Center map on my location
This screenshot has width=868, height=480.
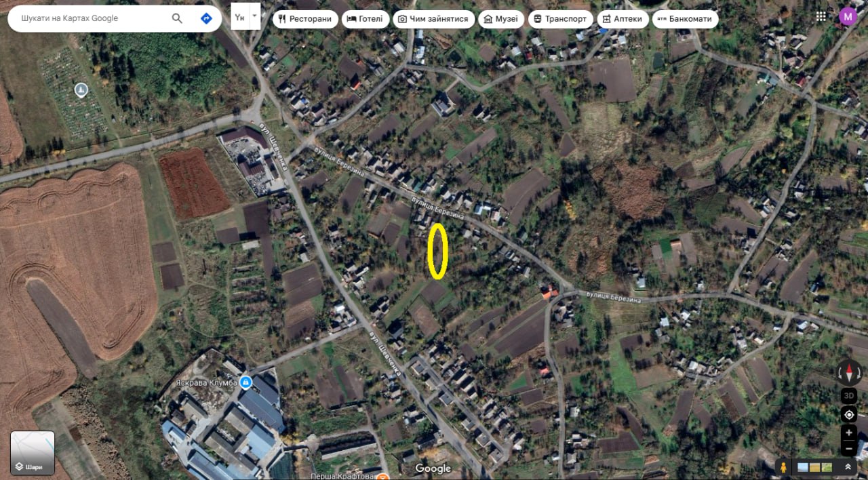[x=849, y=414]
